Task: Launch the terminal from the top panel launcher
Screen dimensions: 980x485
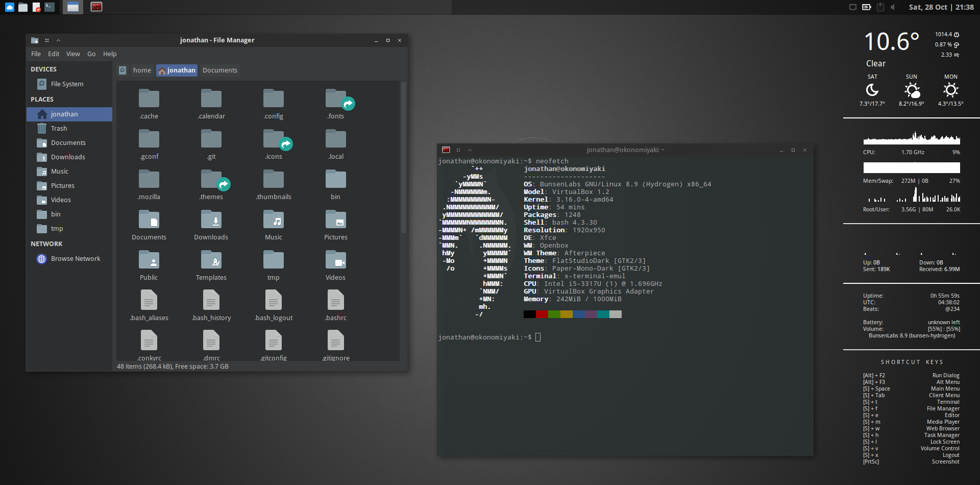Action: coord(50,7)
